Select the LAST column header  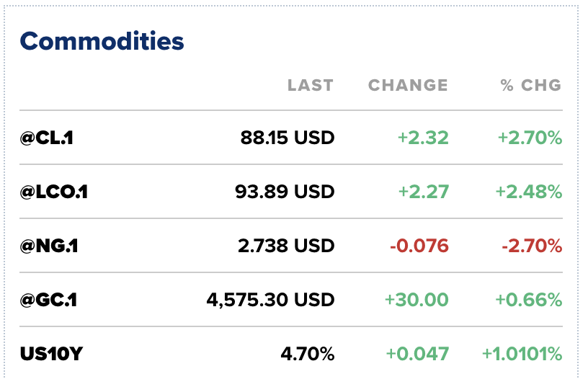[311, 85]
